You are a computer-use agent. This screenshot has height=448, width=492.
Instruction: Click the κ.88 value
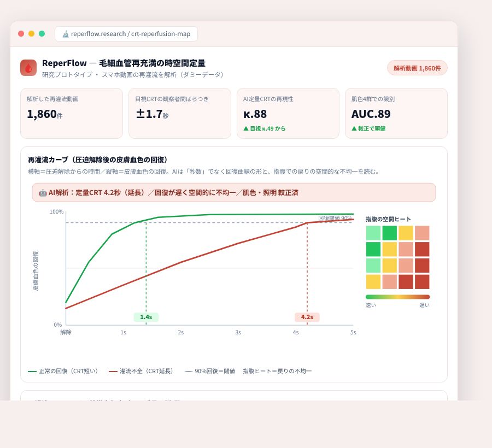[255, 114]
